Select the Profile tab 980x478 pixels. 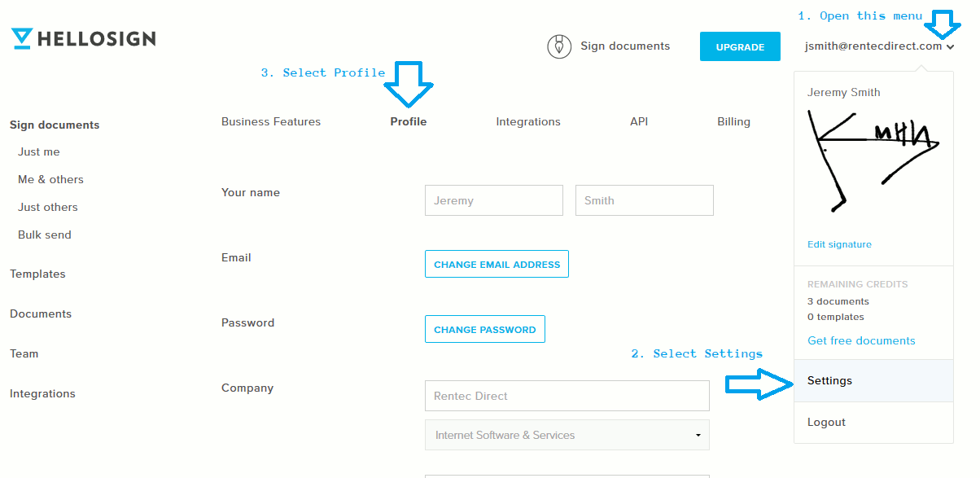(408, 121)
